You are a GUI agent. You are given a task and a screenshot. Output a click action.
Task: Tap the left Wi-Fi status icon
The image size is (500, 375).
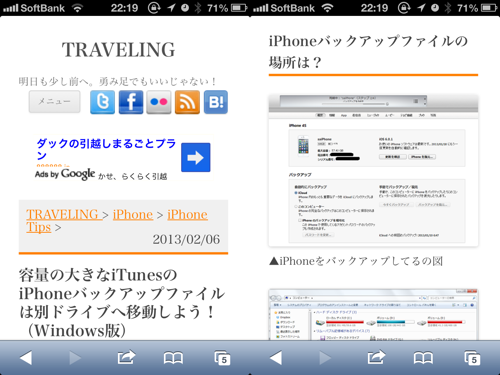tap(77, 8)
